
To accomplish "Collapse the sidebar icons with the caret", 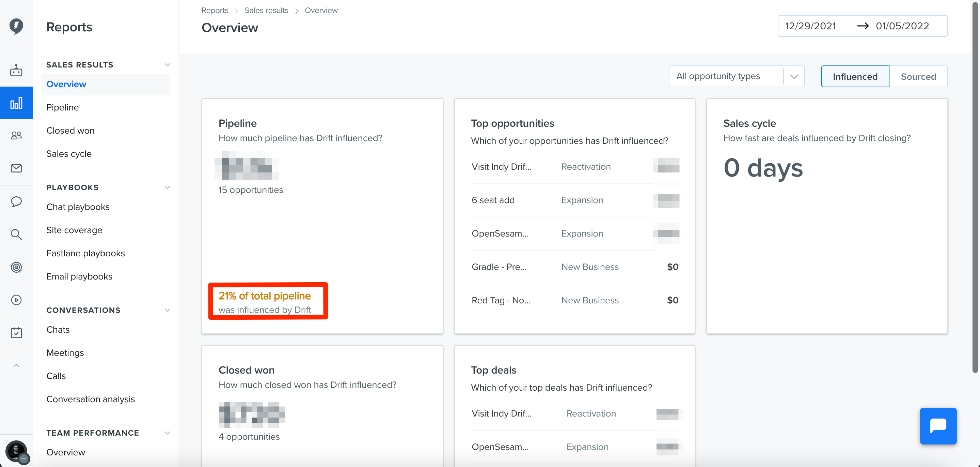I will (16, 366).
